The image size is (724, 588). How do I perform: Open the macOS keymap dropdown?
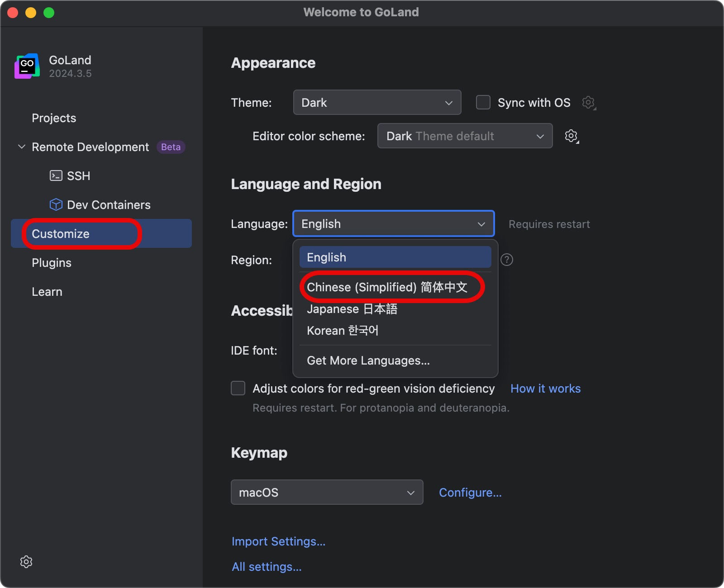click(327, 492)
